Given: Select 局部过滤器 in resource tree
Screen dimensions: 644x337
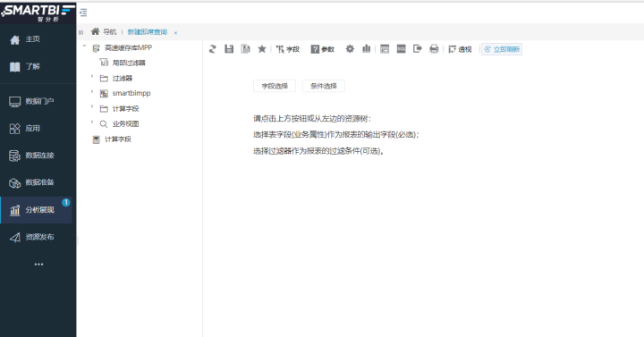Looking at the screenshot, I should coord(129,63).
